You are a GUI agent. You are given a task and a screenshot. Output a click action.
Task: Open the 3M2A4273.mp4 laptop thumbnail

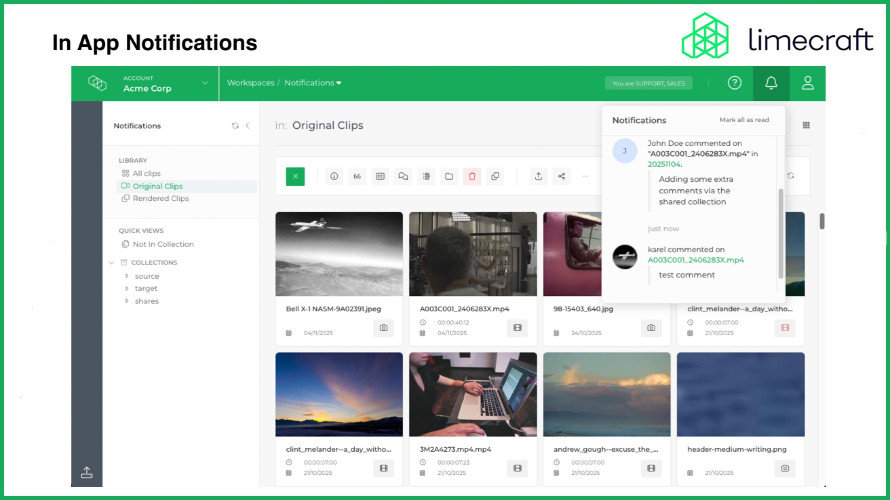pyautogui.click(x=473, y=394)
